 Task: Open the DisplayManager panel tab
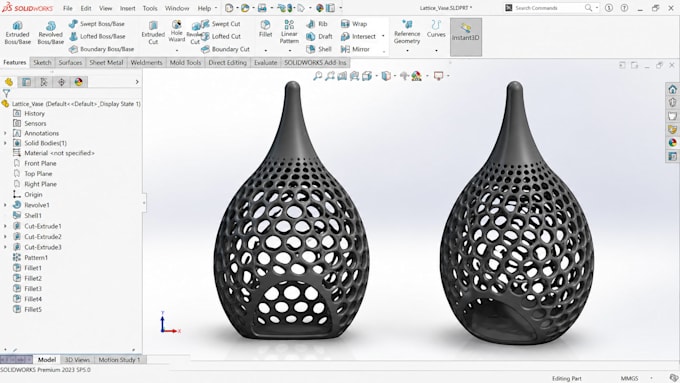(x=78, y=82)
